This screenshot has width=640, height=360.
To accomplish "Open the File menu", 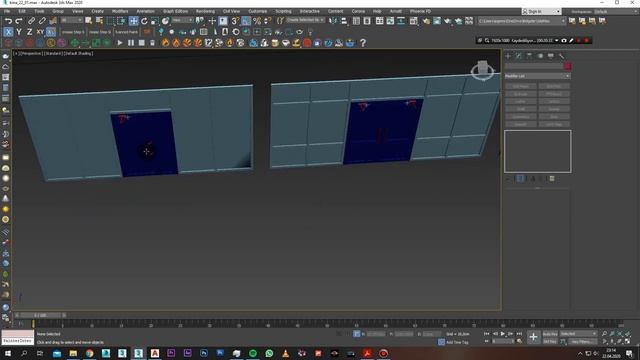I will click(x=7, y=11).
